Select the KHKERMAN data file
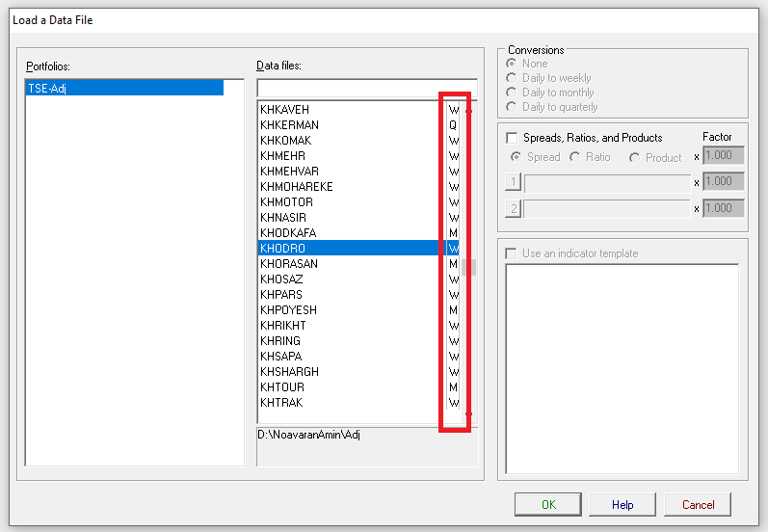This screenshot has height=532, width=768. click(x=359, y=125)
